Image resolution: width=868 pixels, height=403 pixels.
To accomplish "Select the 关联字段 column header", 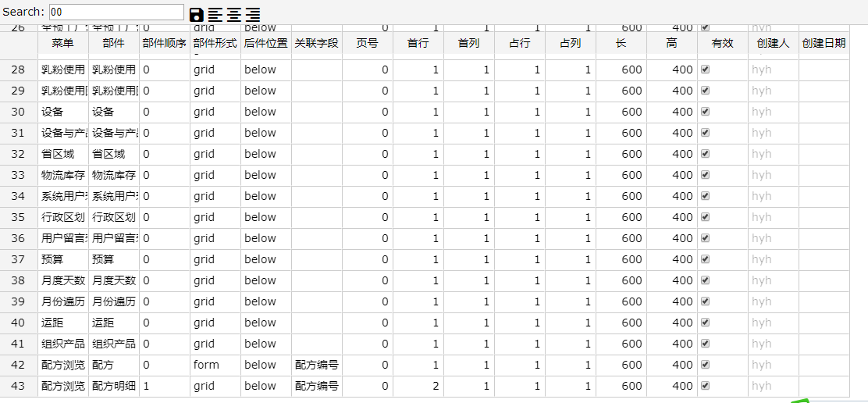I will (x=317, y=43).
